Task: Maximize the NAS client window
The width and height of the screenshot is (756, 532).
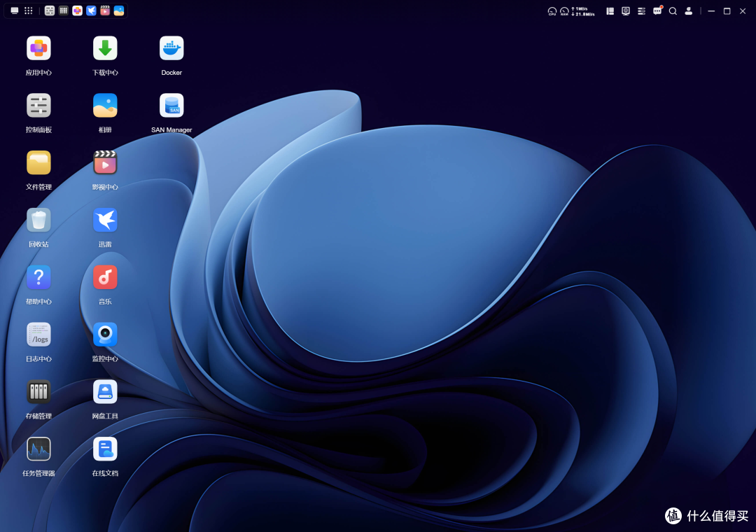Action: click(727, 11)
